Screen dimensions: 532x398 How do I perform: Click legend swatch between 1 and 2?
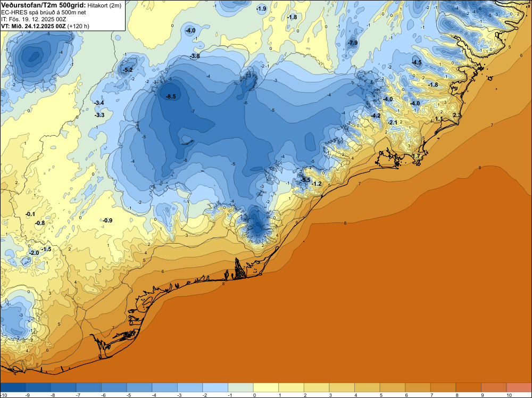click(x=292, y=387)
